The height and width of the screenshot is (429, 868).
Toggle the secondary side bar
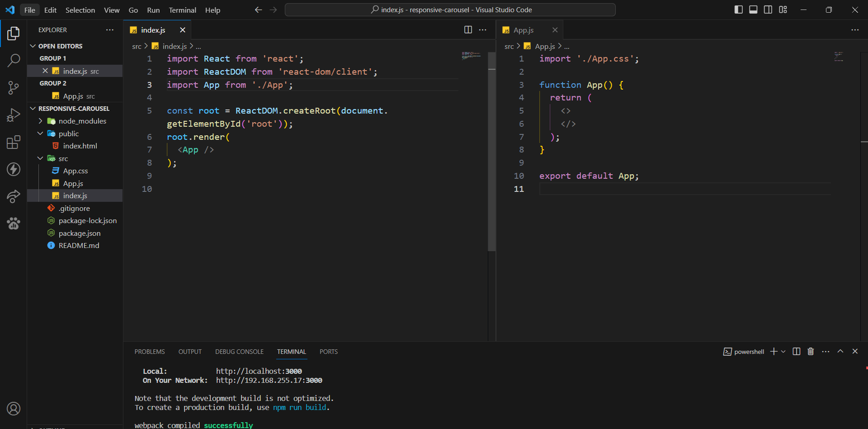768,10
